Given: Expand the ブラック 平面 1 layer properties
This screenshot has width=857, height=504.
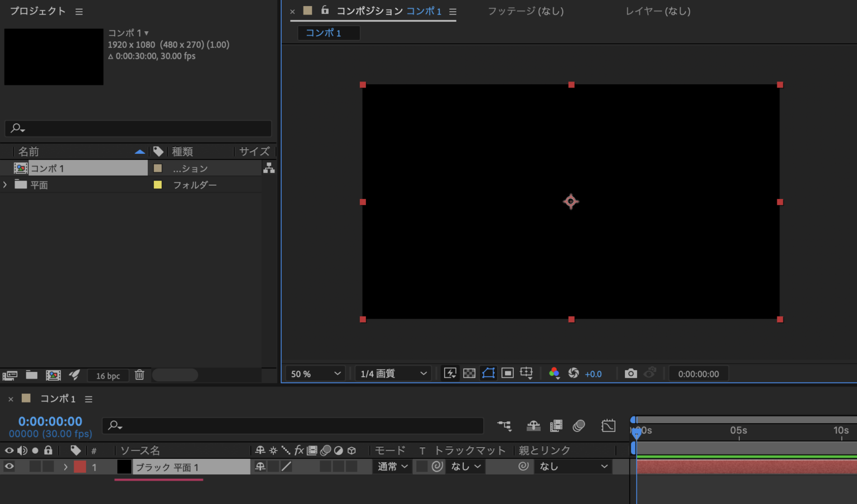Looking at the screenshot, I should 65,467.
